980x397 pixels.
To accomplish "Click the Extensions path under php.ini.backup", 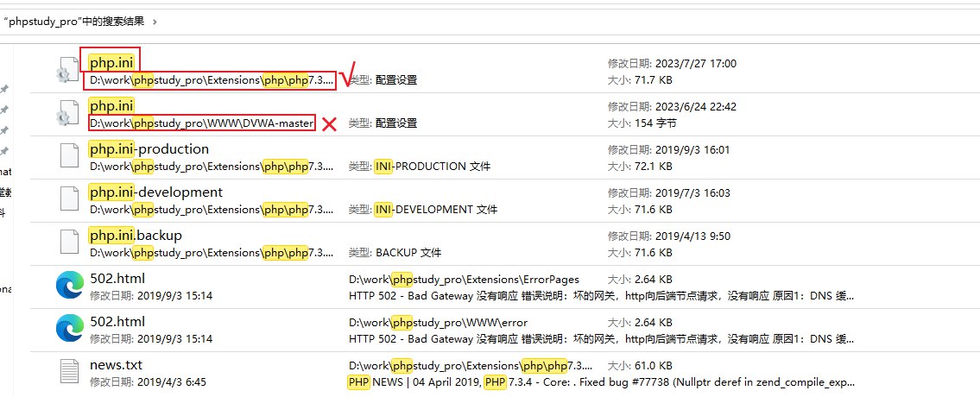I will coord(212,253).
